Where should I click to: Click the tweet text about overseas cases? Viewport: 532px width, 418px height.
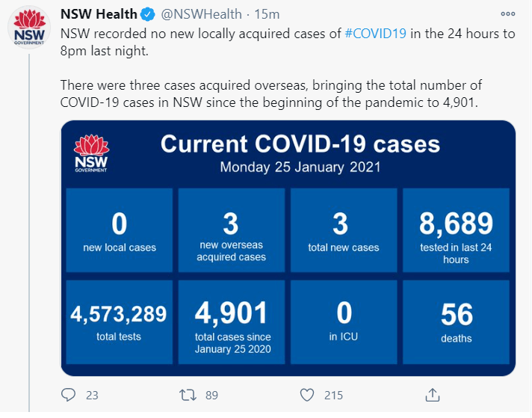coord(270,93)
